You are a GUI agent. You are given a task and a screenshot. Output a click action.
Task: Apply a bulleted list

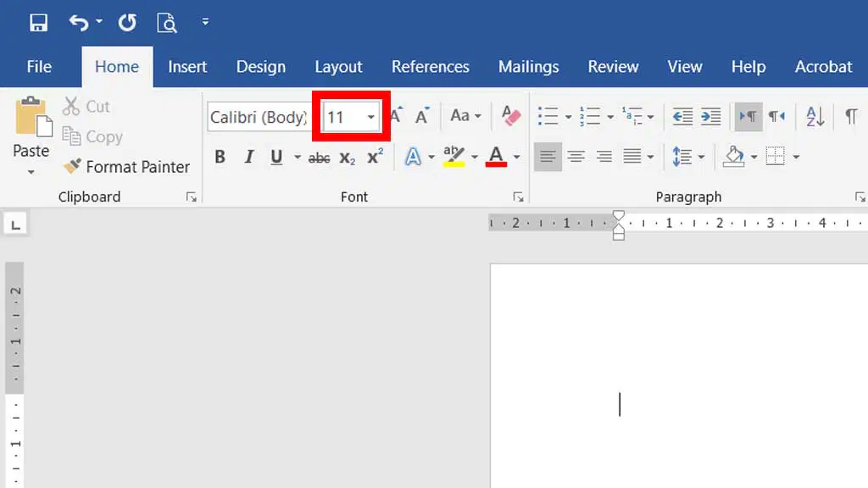pos(548,117)
